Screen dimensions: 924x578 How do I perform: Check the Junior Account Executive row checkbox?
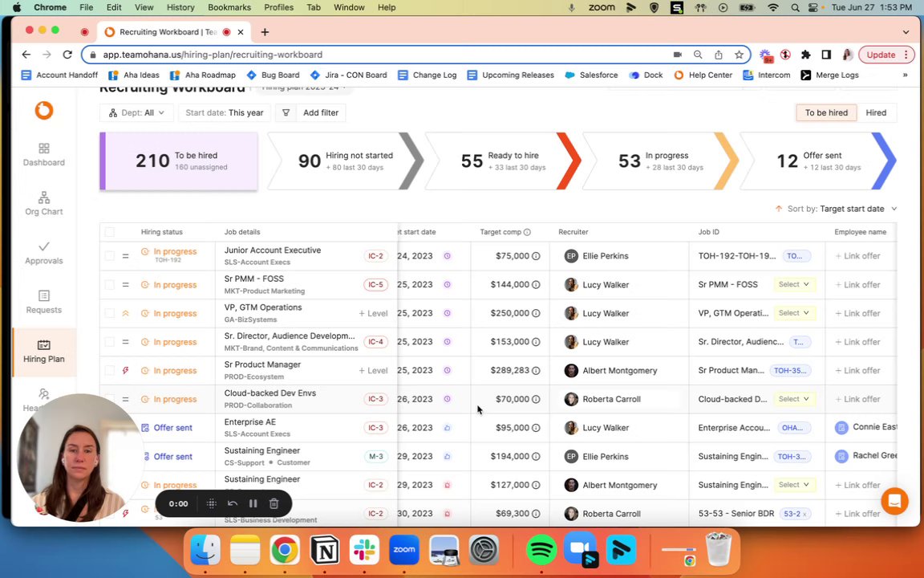coord(110,256)
